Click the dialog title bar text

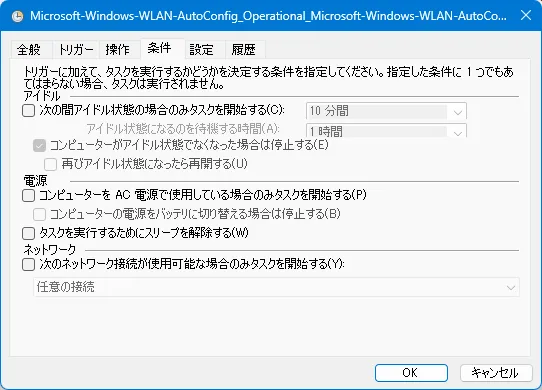268,16
